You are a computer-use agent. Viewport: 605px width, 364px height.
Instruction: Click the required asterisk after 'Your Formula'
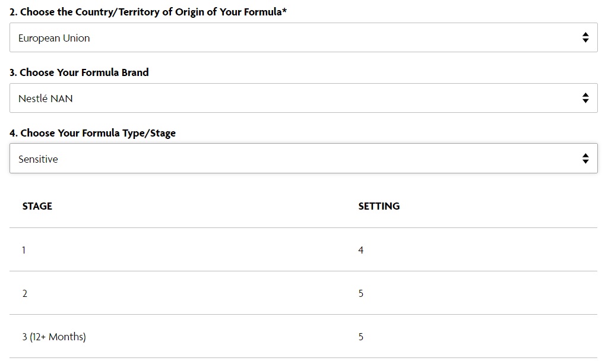tap(284, 11)
